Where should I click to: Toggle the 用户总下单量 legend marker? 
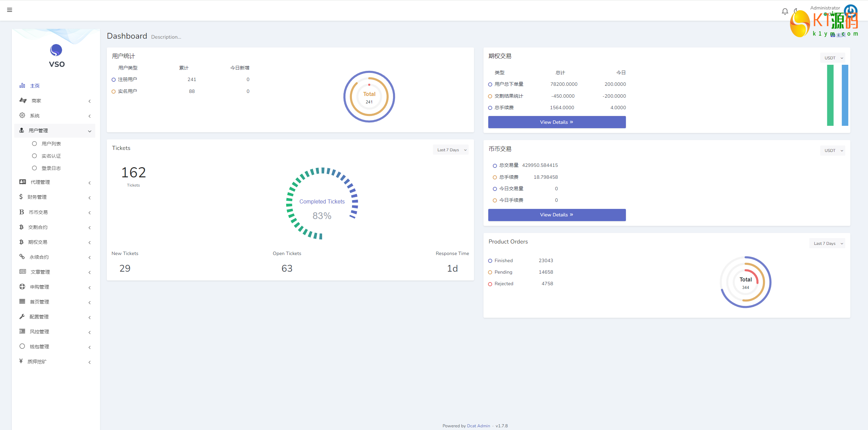[x=490, y=84]
